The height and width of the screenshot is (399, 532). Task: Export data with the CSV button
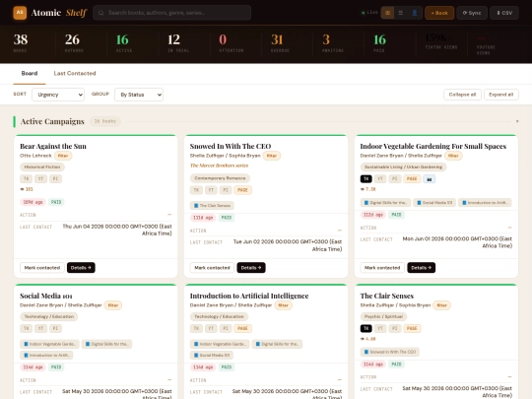[504, 13]
